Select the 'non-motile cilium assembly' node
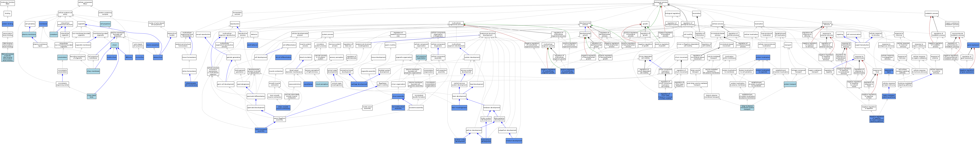Viewport: 980px width, 144px height. pos(398,108)
